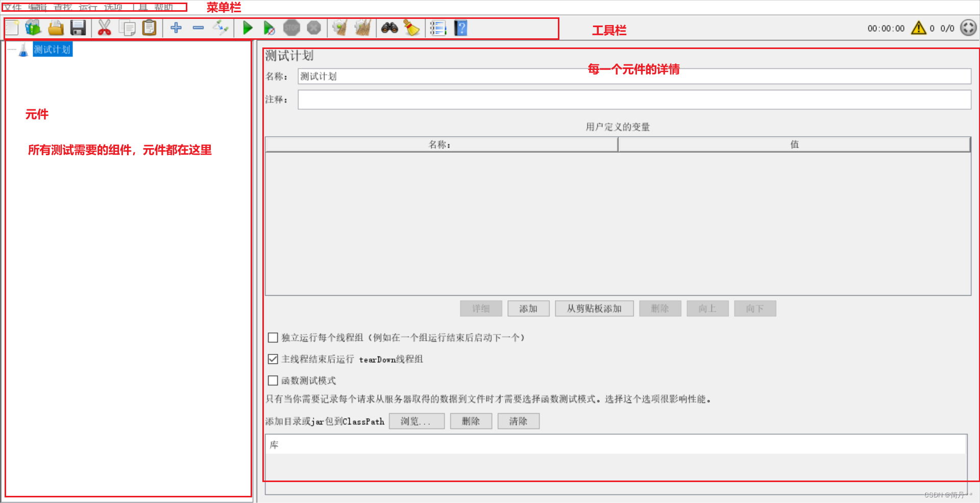Image resolution: width=980 pixels, height=503 pixels.
Task: Click the error count 0 beside warning icon
Action: tap(932, 29)
